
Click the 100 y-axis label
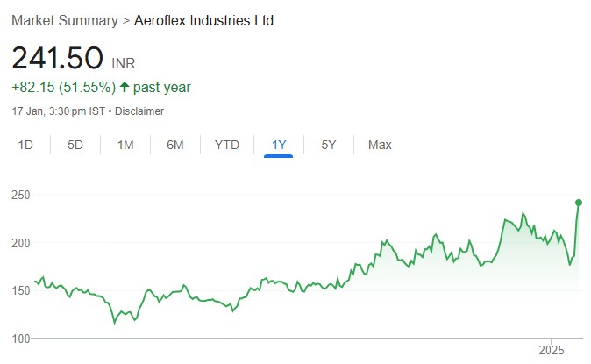pos(21,339)
